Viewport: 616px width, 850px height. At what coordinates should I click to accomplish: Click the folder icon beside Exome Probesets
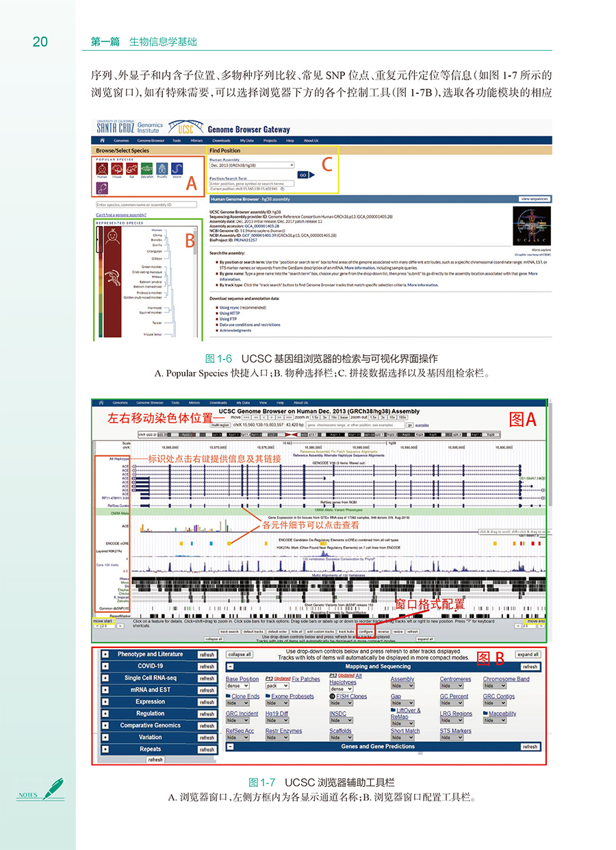[267, 697]
